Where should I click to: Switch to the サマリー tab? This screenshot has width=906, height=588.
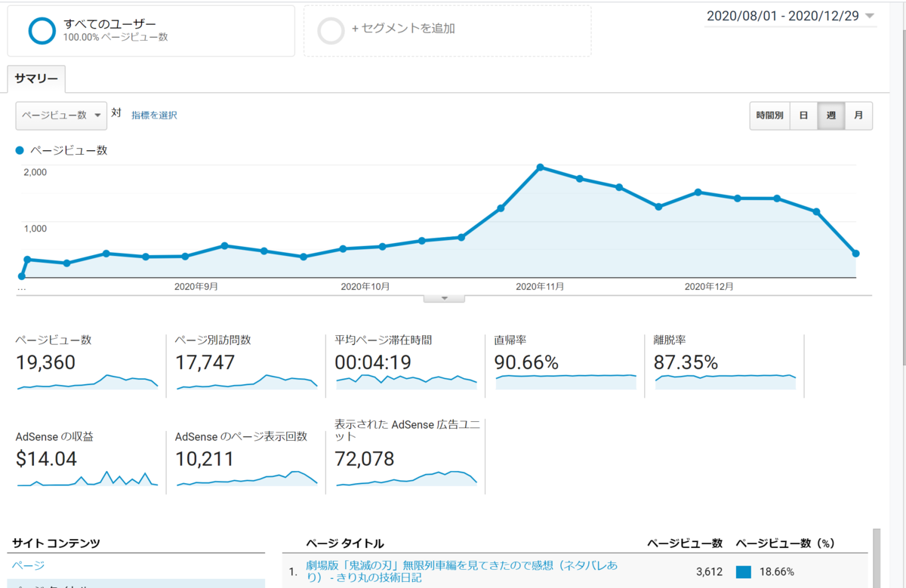pos(36,79)
